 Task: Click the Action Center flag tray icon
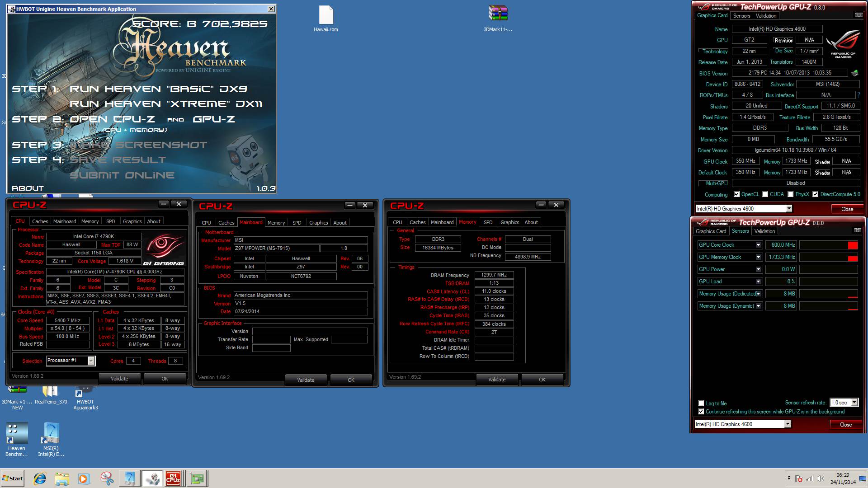(x=799, y=479)
